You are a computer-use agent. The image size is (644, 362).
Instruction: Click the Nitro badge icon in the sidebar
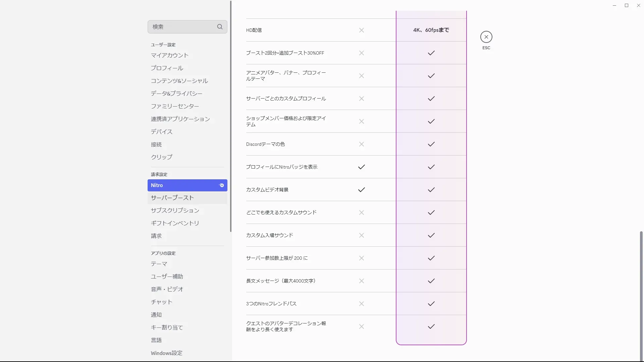tap(221, 185)
